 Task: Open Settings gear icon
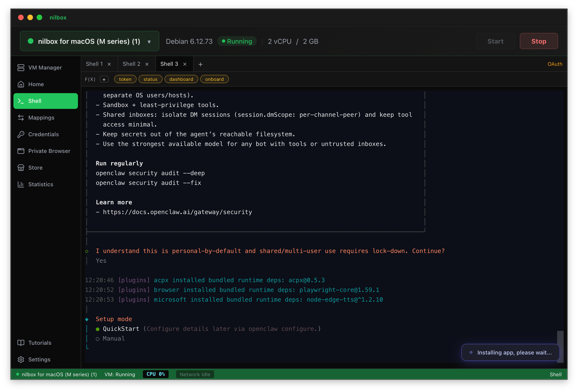click(x=21, y=360)
